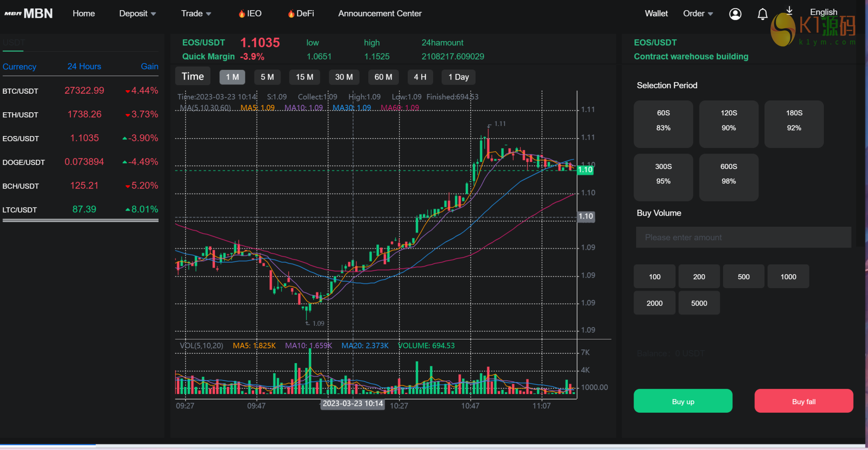The height and width of the screenshot is (450, 868).
Task: Go to Announcement Center
Action: tap(380, 14)
